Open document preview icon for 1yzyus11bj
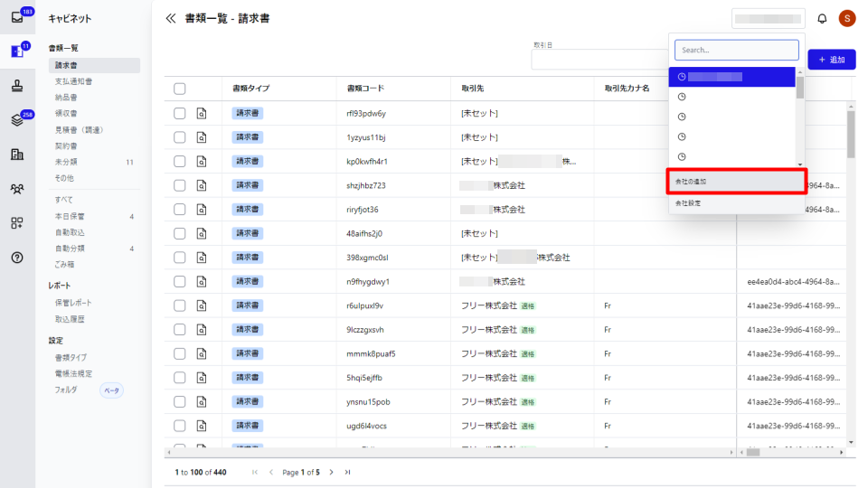Image resolution: width=868 pixels, height=488 pixels. click(202, 137)
